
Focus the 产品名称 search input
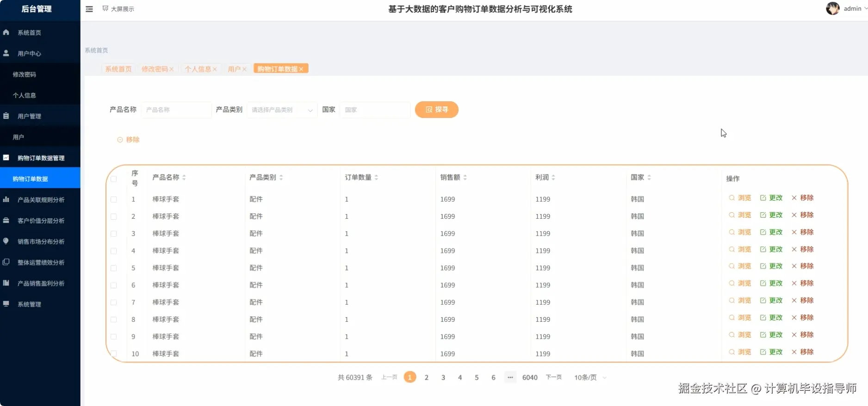(x=176, y=110)
